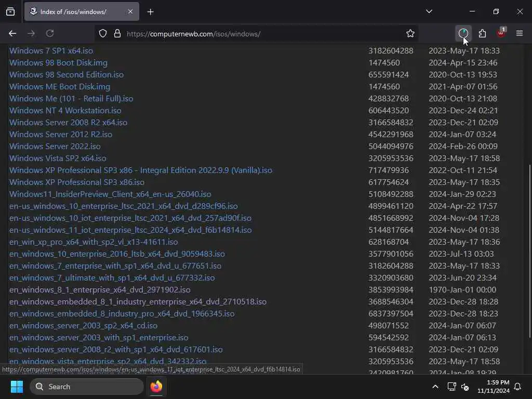Click file size 6837397504
Image resolution: width=532 pixels, height=399 pixels.
point(391,313)
